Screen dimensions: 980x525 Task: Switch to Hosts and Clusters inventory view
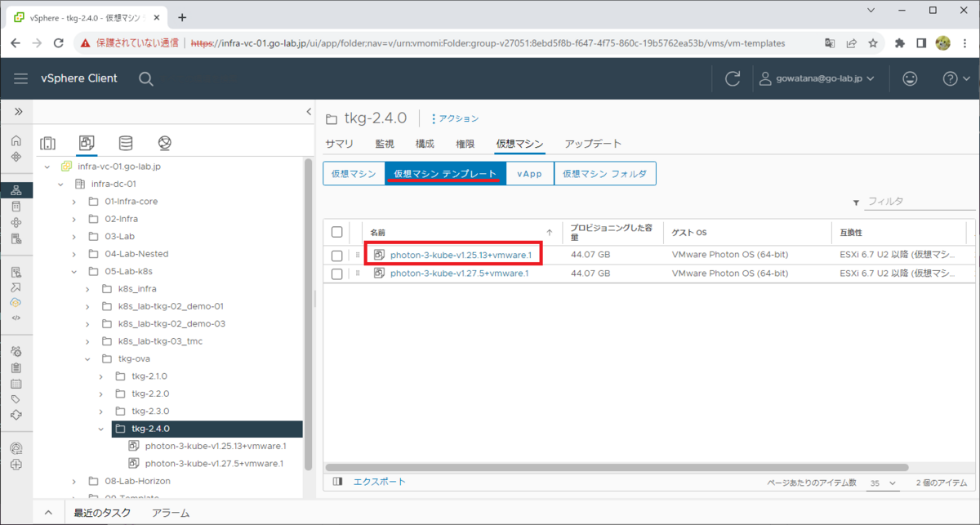tap(48, 143)
